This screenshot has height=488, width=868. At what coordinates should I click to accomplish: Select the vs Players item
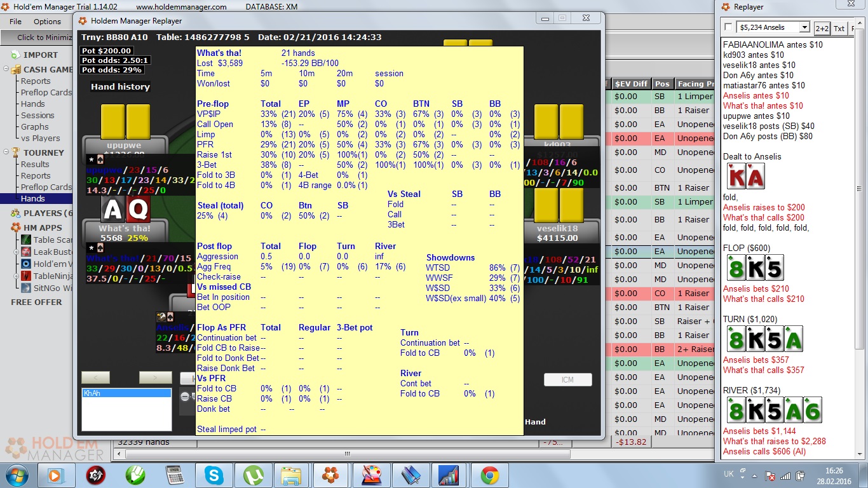(41, 138)
